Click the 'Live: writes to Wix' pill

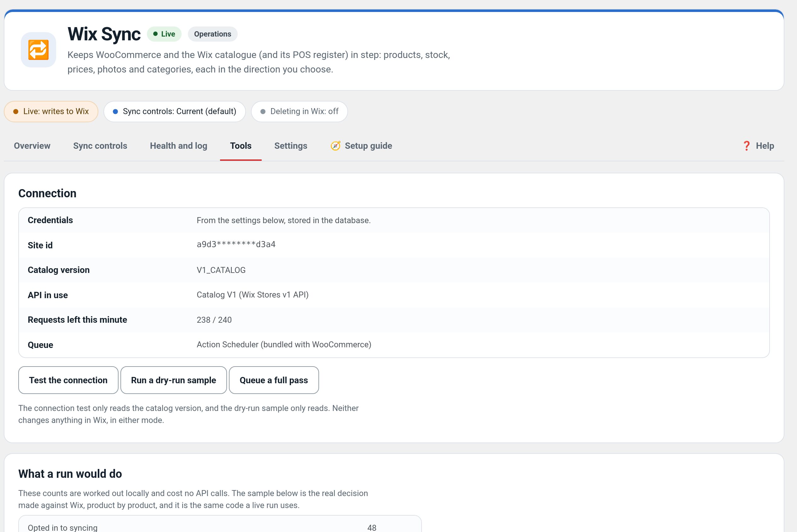click(x=51, y=111)
